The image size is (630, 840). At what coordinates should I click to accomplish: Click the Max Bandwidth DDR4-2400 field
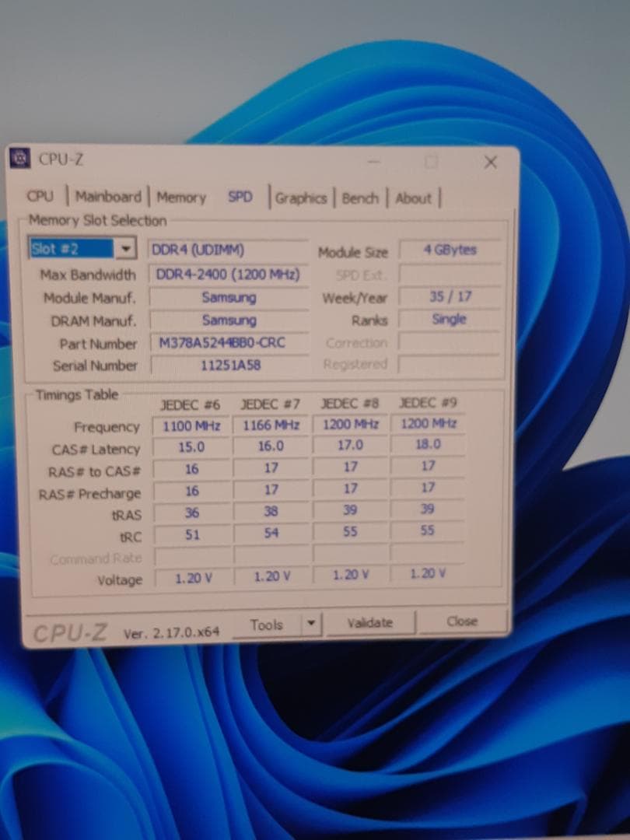(x=228, y=274)
